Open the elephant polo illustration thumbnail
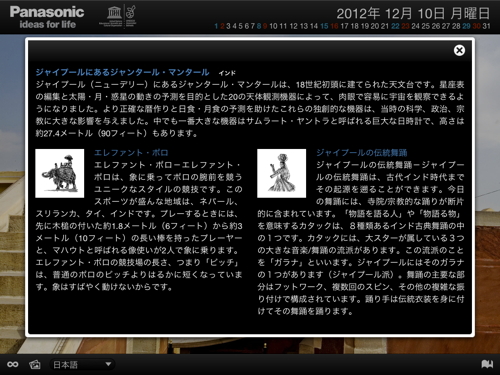This screenshot has width=500, height=375. 60,173
